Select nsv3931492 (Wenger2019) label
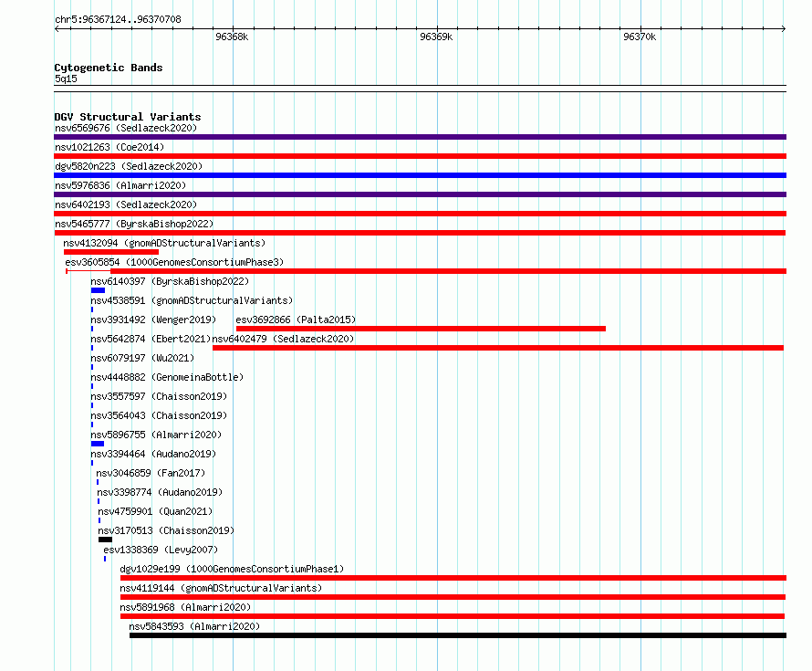Image resolution: width=812 pixels, height=671 pixels. point(153,320)
